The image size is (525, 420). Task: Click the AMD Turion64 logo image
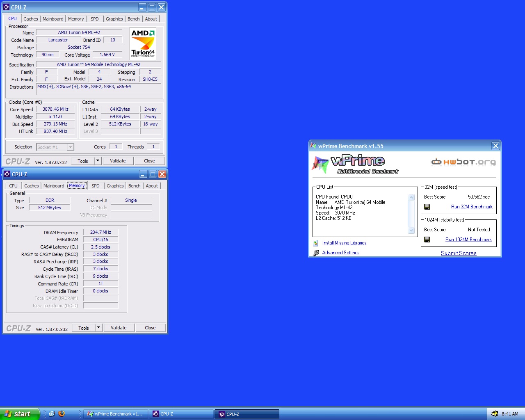[x=143, y=44]
